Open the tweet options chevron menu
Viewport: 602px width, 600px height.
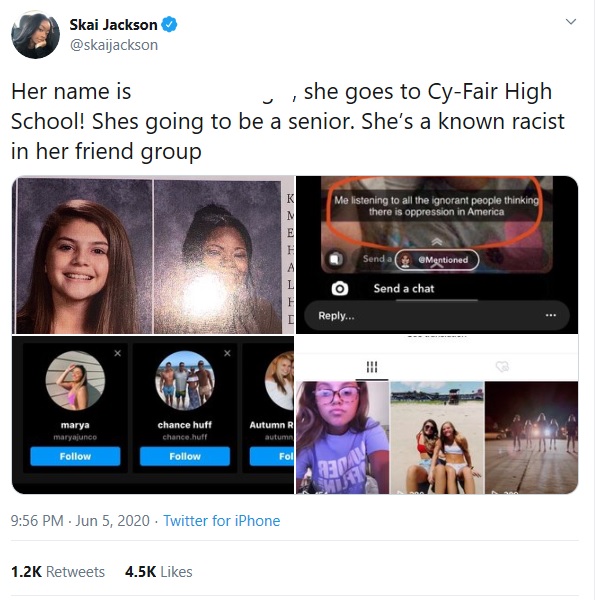[x=571, y=22]
